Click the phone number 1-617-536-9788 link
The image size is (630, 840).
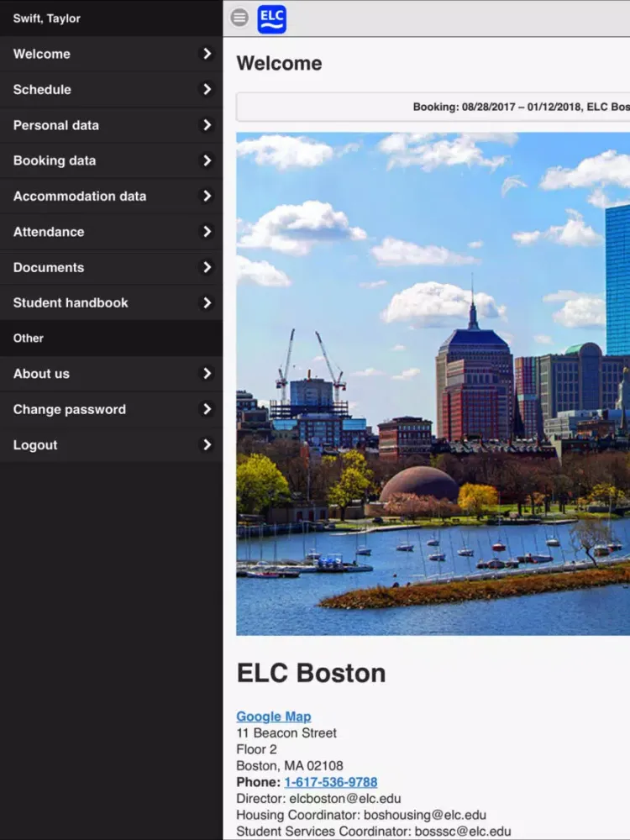pyautogui.click(x=330, y=782)
